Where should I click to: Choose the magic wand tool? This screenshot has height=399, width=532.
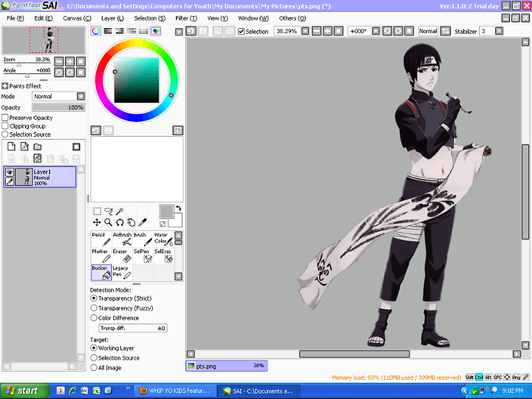[120, 211]
